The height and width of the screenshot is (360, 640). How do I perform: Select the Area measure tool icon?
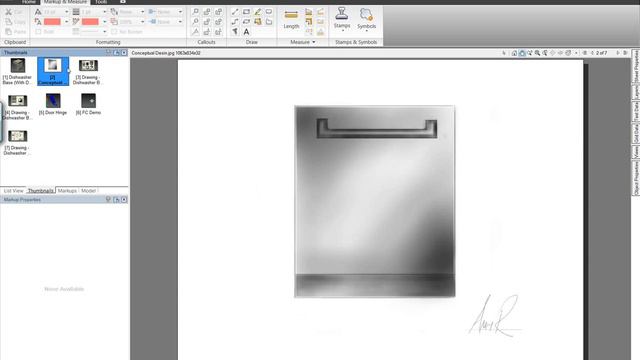(x=309, y=12)
